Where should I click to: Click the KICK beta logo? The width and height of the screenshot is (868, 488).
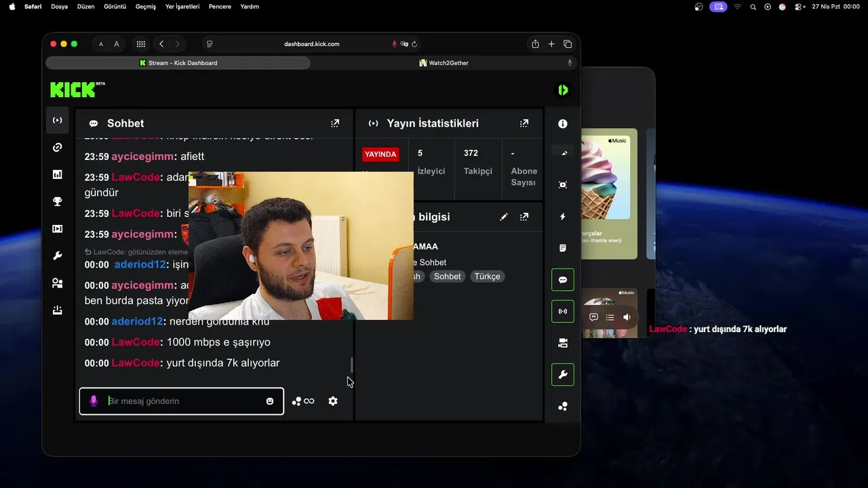pos(77,89)
